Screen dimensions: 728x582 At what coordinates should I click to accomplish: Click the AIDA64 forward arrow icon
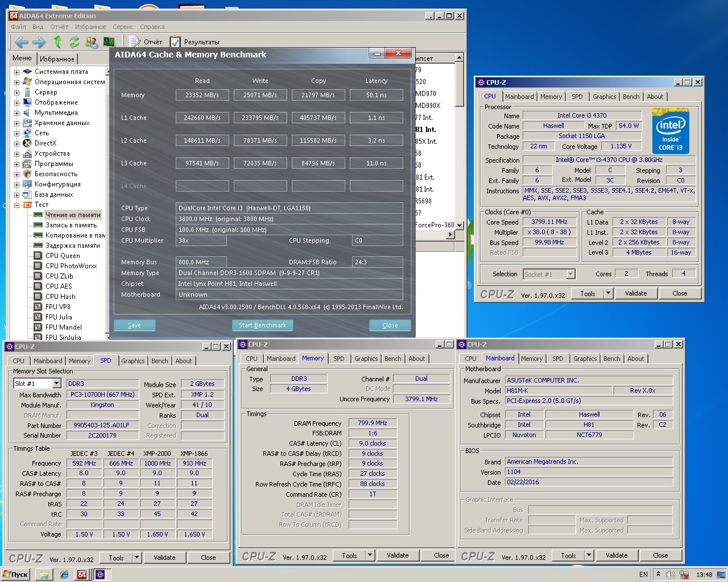39,42
